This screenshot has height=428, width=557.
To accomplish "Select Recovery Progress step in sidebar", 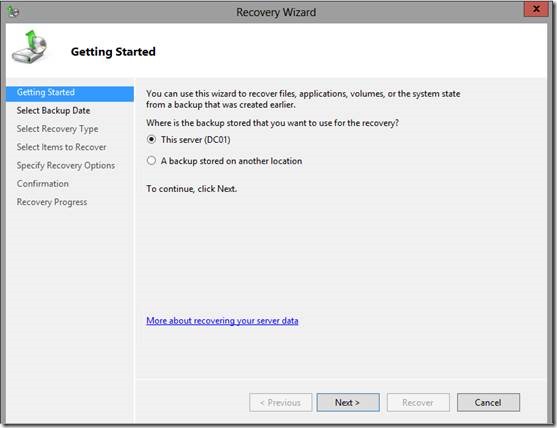I will [52, 202].
